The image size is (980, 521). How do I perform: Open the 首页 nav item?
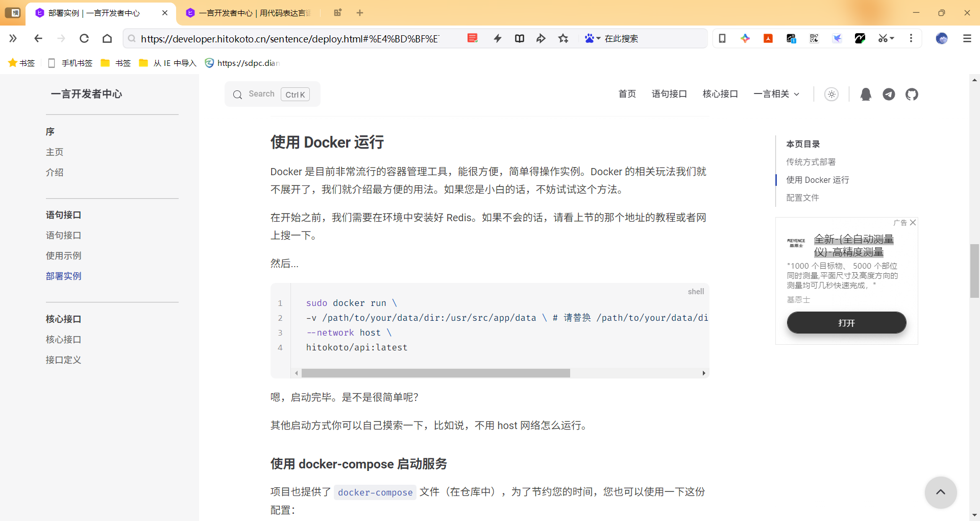pos(627,94)
